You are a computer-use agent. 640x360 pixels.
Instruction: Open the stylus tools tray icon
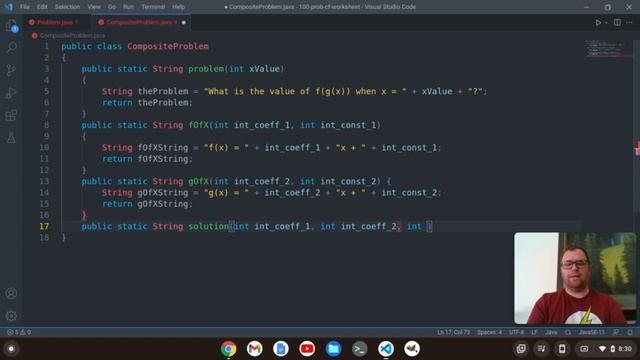[x=542, y=349]
